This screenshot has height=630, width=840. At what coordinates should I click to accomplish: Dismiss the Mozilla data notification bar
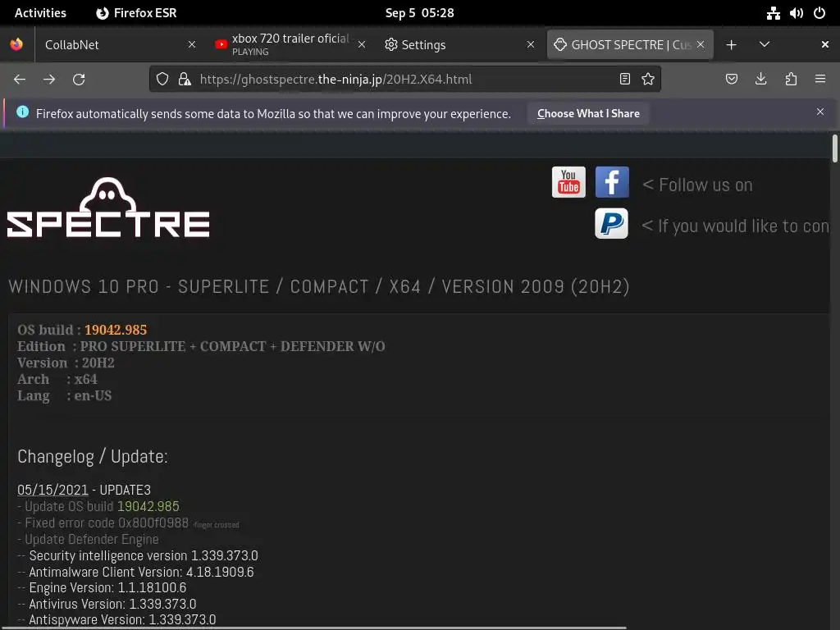[820, 112]
